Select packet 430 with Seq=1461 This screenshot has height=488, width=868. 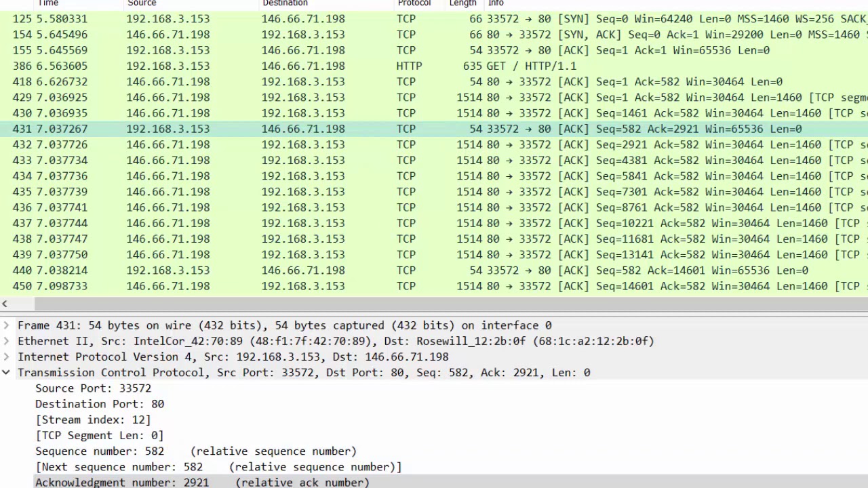click(x=434, y=113)
